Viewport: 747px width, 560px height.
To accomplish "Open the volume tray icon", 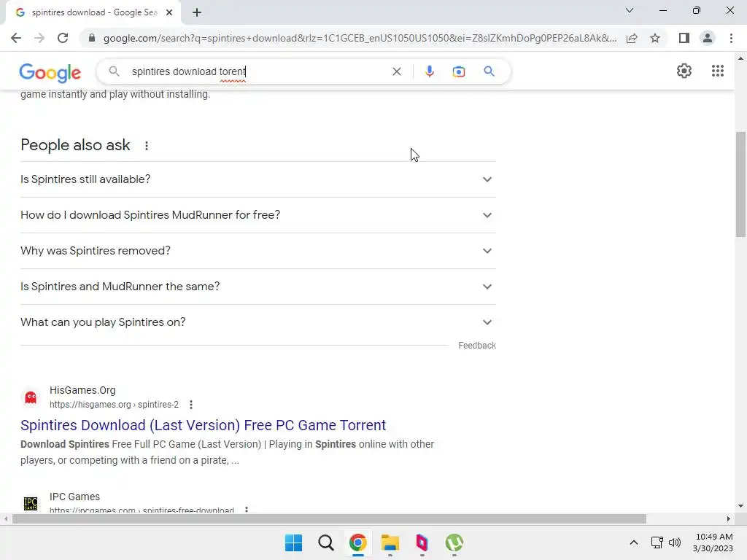I will (675, 542).
